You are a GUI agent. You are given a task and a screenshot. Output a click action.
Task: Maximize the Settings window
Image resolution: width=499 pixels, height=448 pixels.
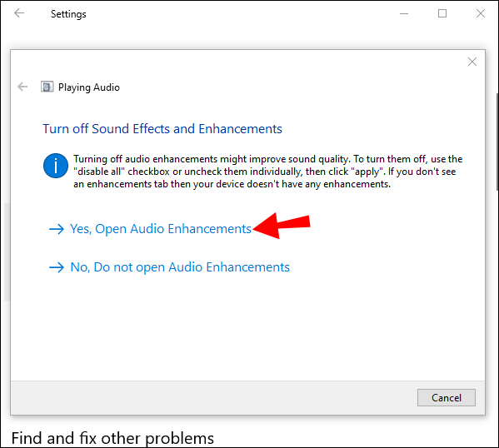tap(442, 13)
